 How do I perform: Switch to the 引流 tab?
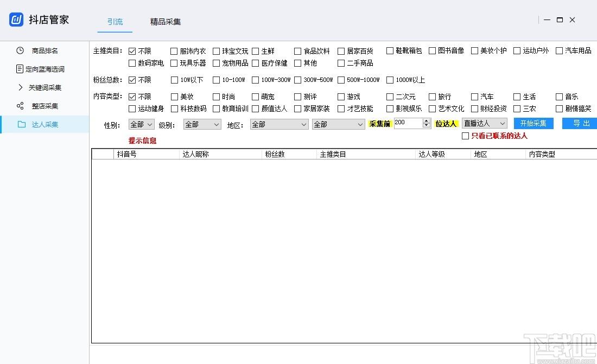[115, 22]
